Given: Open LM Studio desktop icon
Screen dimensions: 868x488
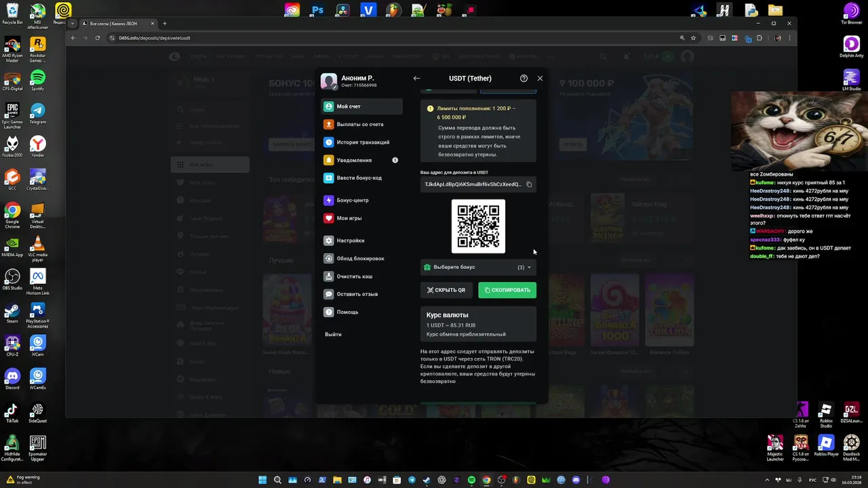Looking at the screenshot, I should [x=851, y=81].
